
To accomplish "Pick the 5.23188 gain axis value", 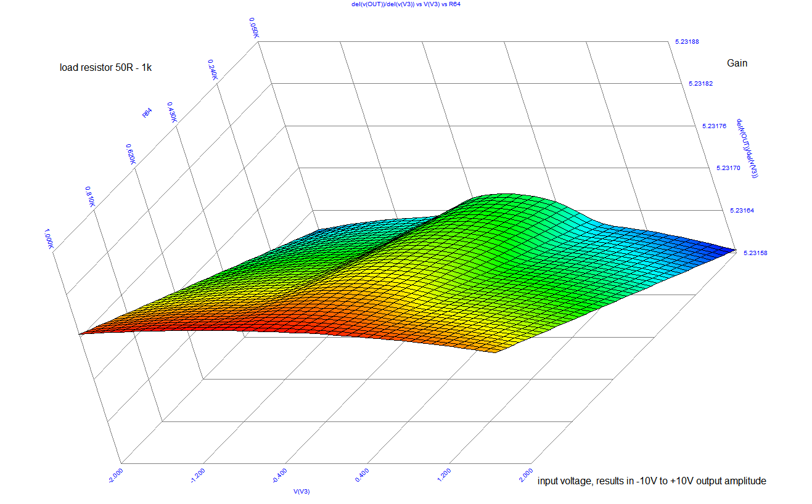I will 686,43.
